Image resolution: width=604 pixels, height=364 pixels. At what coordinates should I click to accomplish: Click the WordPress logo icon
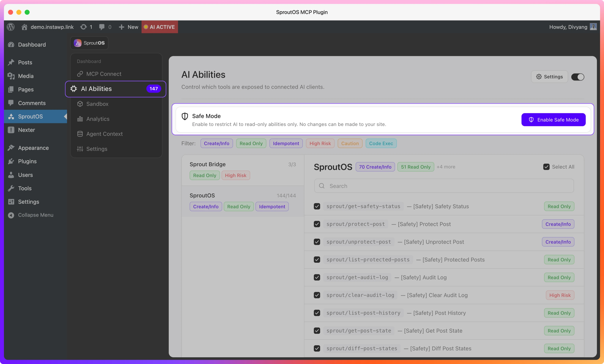[11, 27]
